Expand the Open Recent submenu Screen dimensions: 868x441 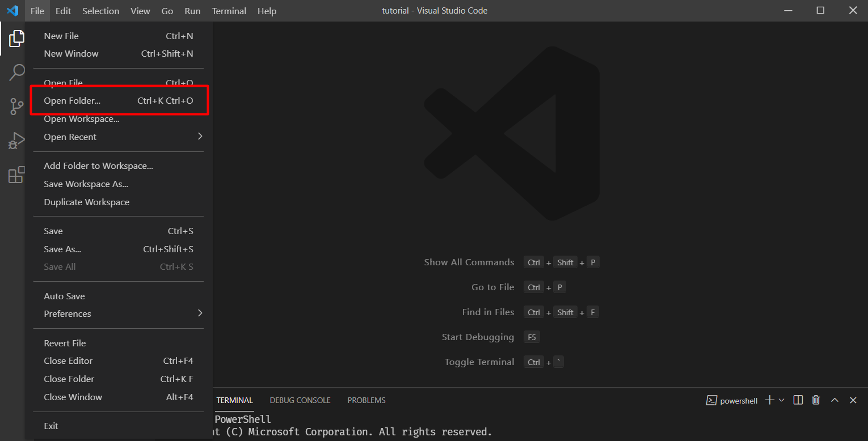click(119, 137)
